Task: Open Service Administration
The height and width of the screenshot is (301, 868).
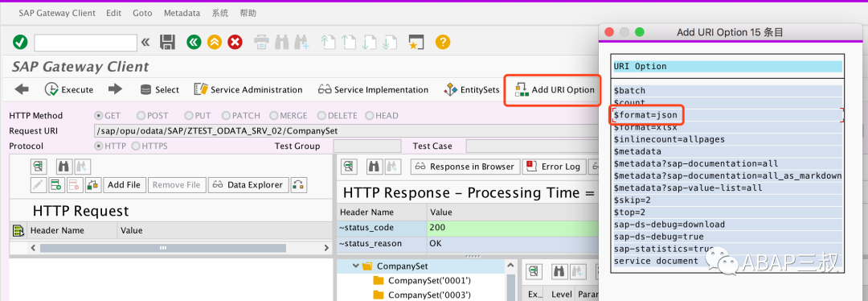Action: coord(248,89)
